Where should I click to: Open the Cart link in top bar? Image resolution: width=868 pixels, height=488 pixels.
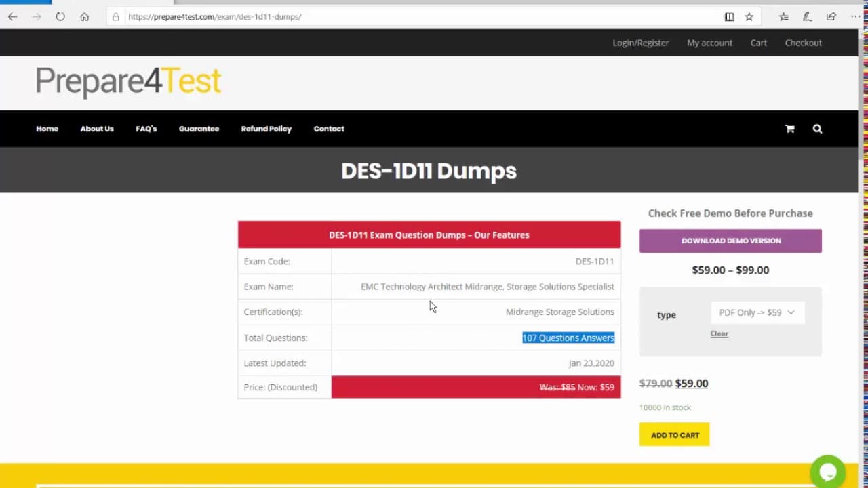tap(759, 43)
